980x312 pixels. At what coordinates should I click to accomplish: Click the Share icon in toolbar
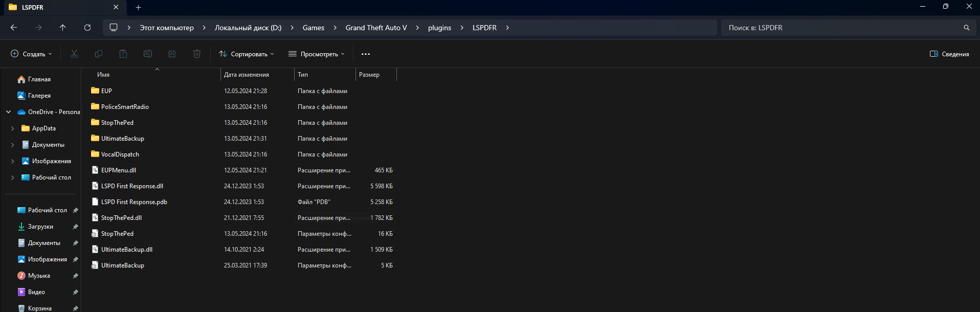(x=172, y=54)
